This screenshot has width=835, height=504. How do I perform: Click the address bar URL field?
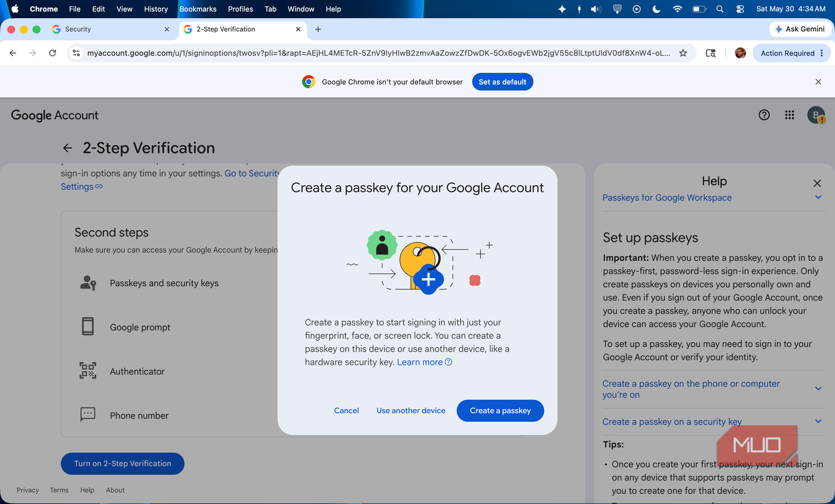(x=379, y=53)
